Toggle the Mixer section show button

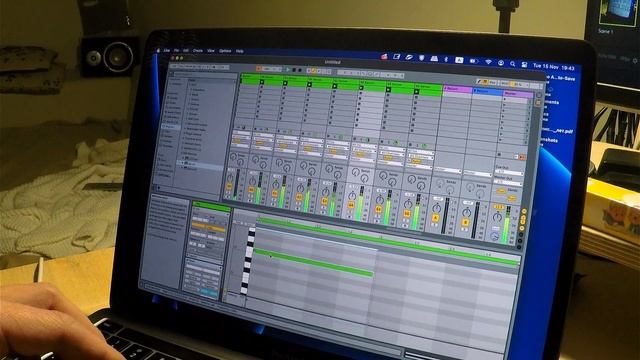[x=522, y=229]
